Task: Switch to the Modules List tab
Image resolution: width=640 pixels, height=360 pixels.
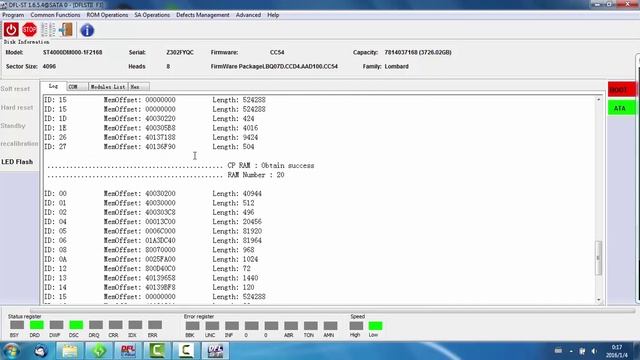Action: (x=108, y=87)
